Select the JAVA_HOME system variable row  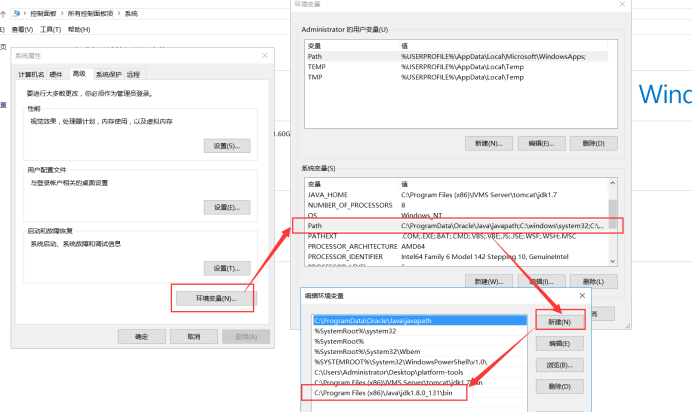[456, 195]
